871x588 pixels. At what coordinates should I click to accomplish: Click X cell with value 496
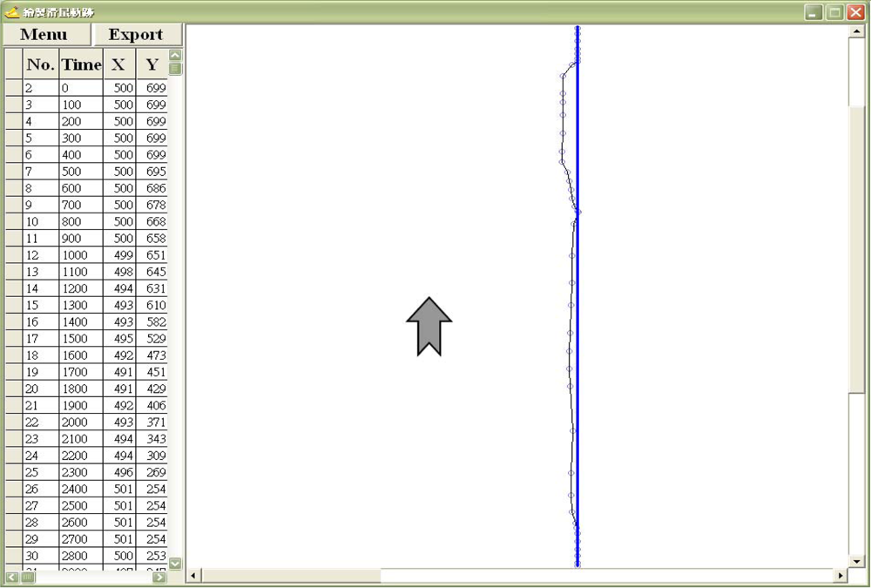(x=119, y=472)
